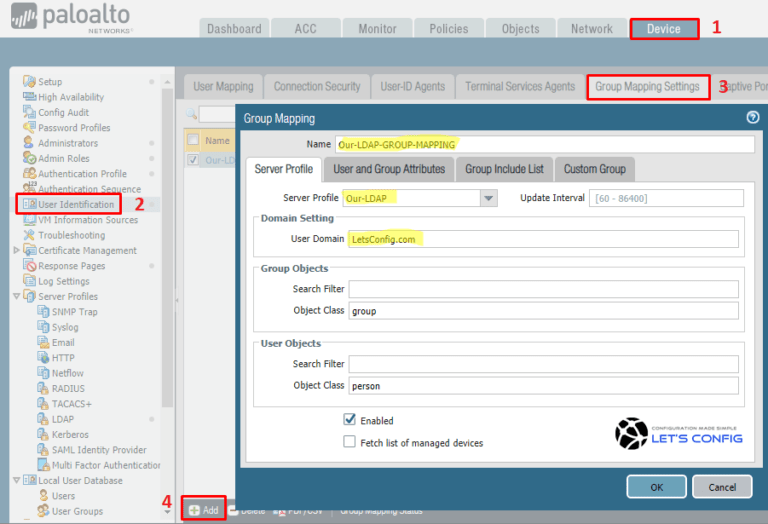Focus Group Objects Search Filter field

(543, 289)
